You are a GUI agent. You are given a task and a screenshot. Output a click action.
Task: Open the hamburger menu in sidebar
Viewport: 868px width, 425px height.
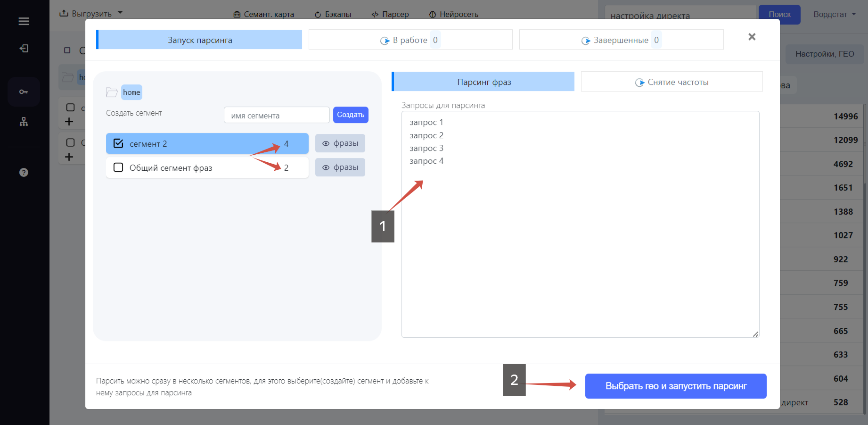pyautogui.click(x=24, y=21)
